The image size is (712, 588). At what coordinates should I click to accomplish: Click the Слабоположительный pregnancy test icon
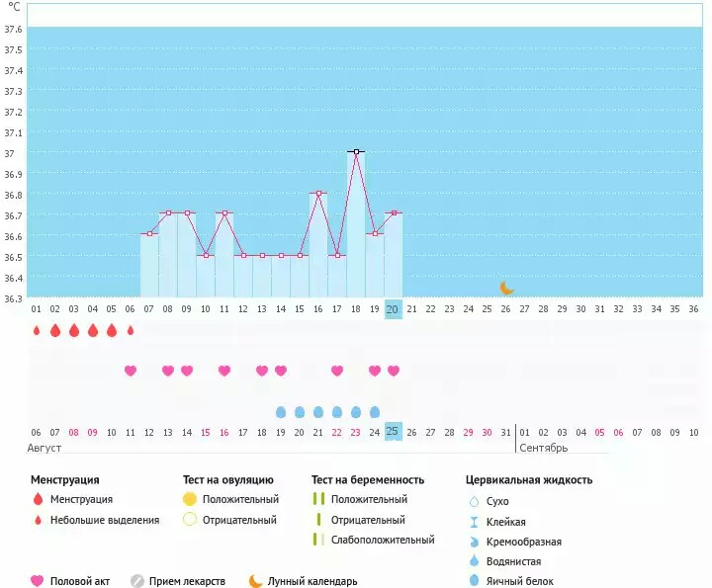click(318, 540)
